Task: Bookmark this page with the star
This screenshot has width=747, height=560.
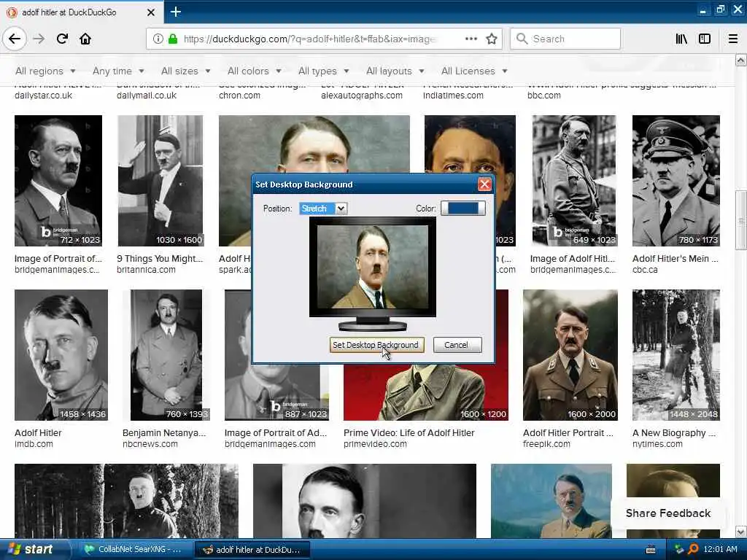Action: 492,39
